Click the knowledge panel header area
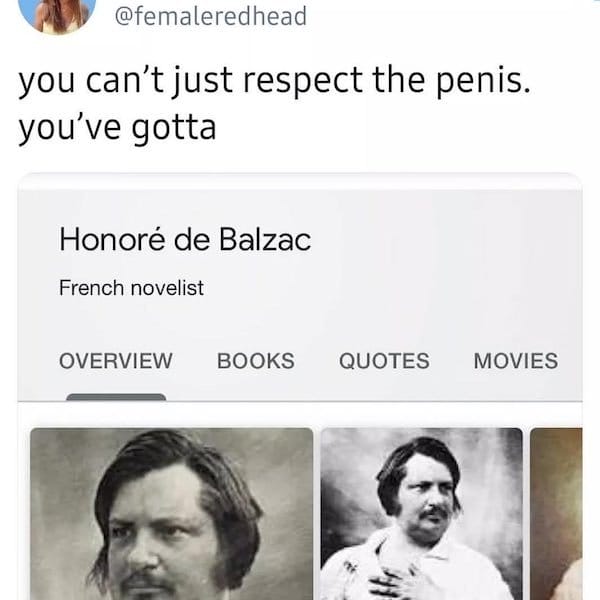 point(300,295)
